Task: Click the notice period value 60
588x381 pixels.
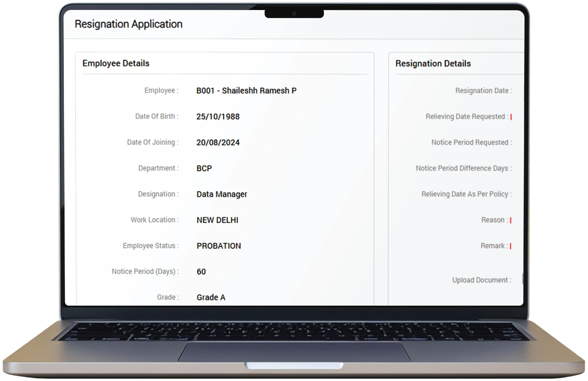Action: (x=201, y=272)
